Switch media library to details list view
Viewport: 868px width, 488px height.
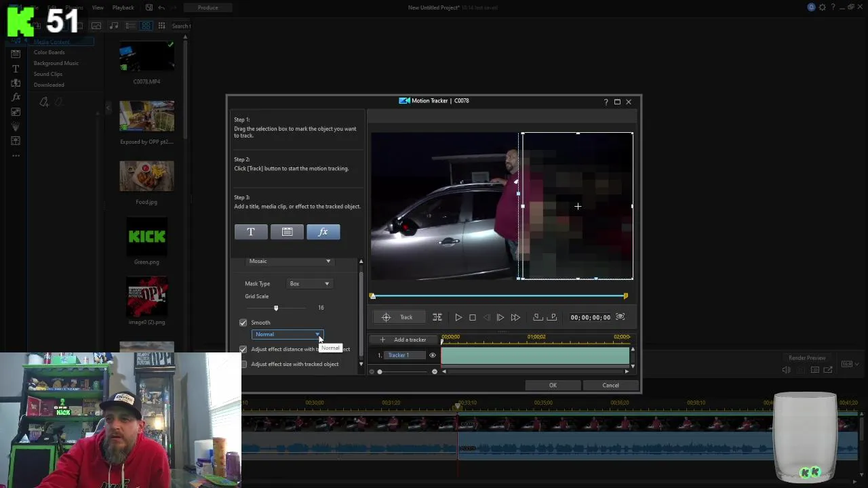pyautogui.click(x=130, y=26)
